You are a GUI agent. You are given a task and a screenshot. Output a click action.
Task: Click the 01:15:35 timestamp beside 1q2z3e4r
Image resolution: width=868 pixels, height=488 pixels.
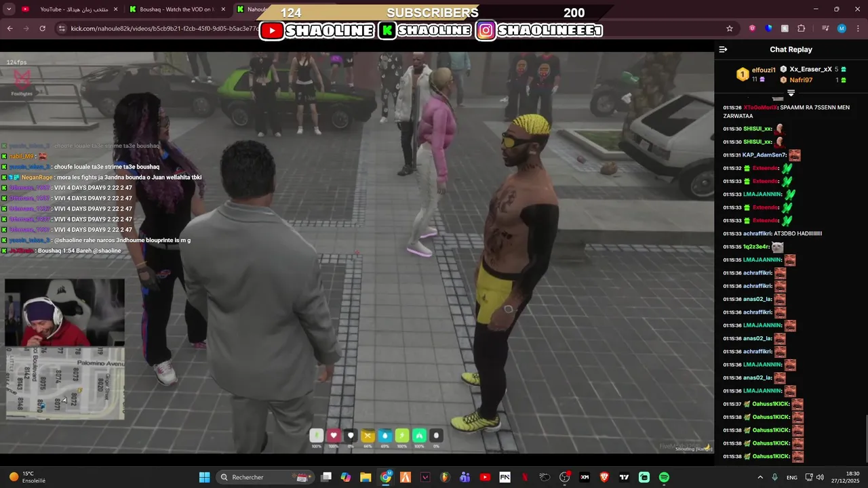tap(732, 247)
